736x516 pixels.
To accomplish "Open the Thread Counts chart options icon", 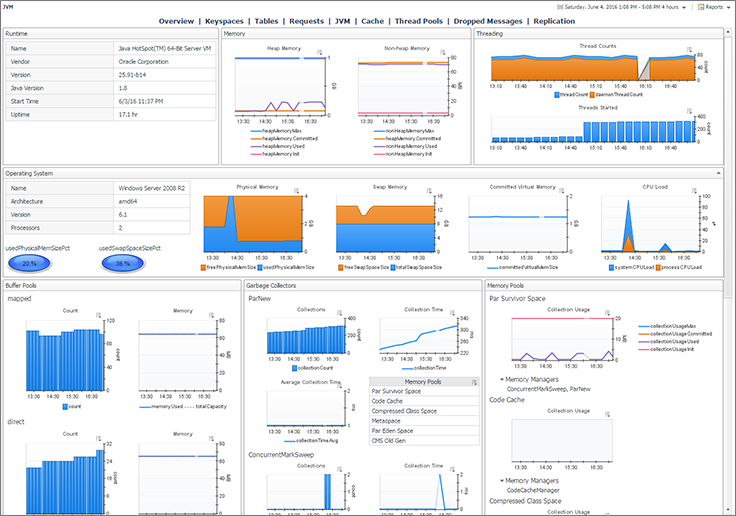I will pyautogui.click(x=690, y=49).
